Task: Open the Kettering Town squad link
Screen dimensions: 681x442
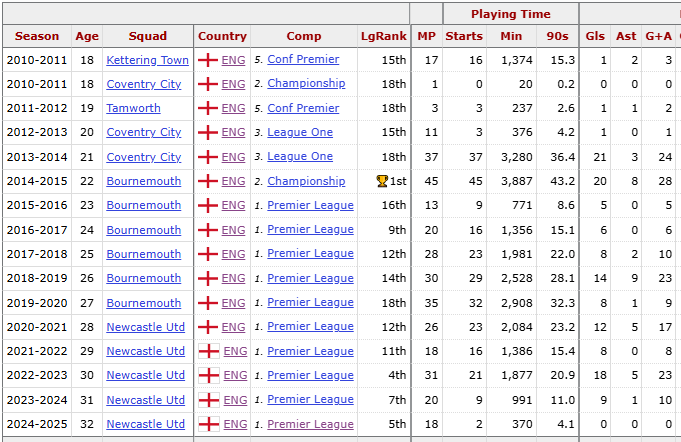Action: point(148,60)
